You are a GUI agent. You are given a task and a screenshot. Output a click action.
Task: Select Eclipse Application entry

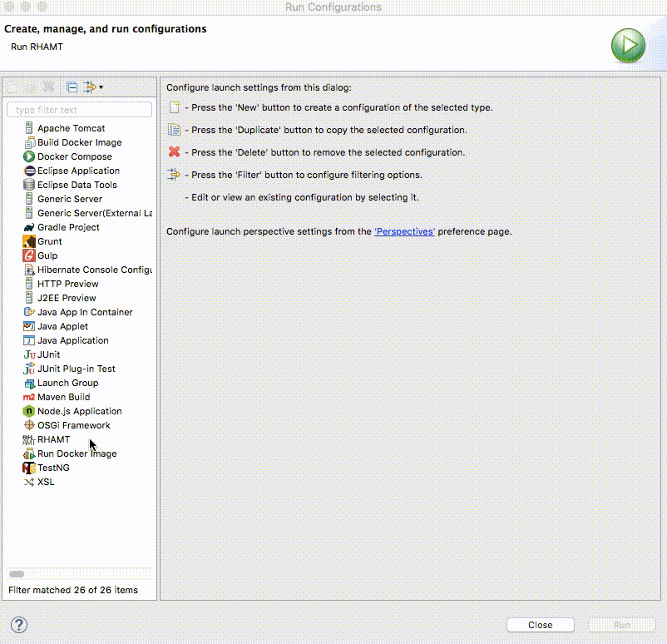[78, 171]
